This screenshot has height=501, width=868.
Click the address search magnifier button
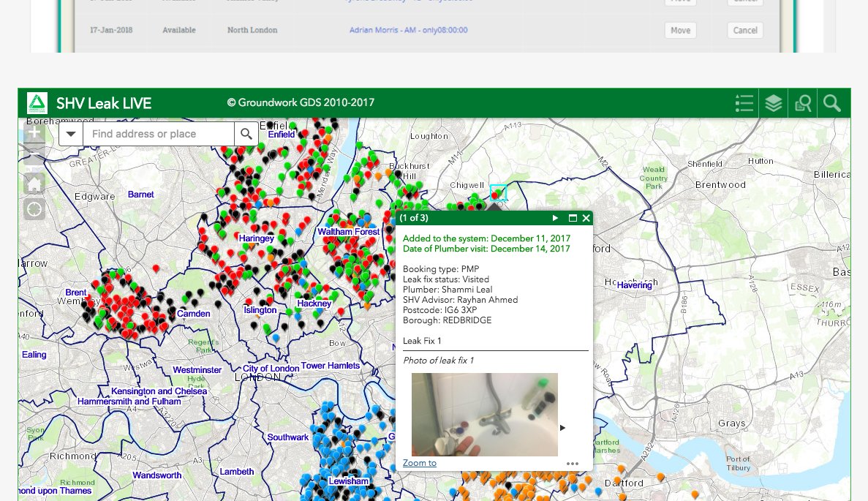246,134
